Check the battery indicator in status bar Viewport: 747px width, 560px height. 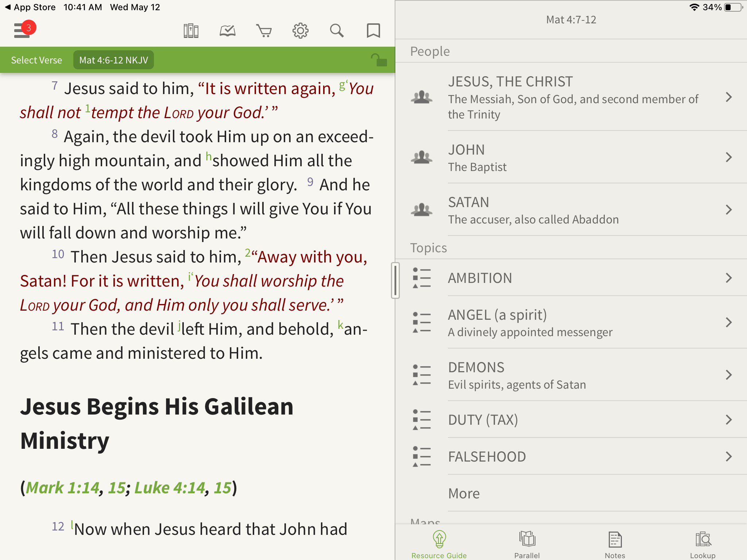pos(734,7)
